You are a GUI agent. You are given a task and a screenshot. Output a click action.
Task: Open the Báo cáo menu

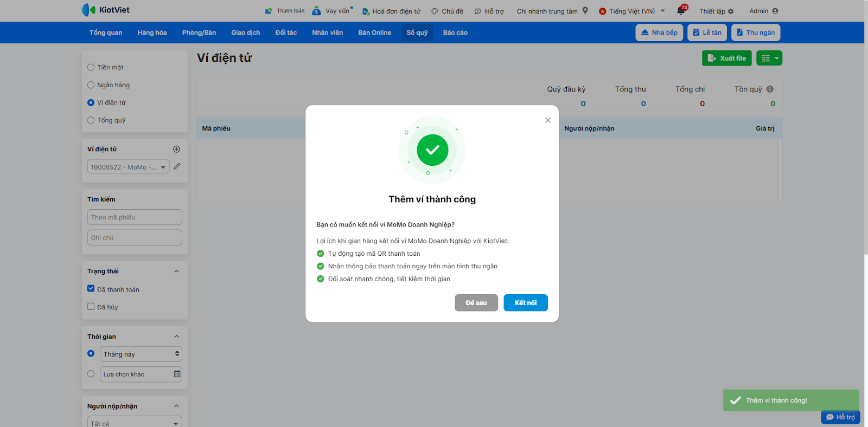455,33
